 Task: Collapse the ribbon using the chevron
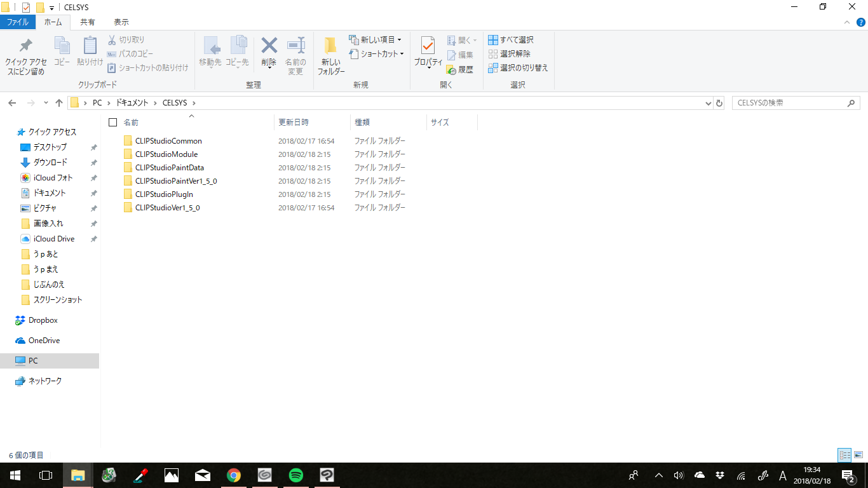click(846, 22)
